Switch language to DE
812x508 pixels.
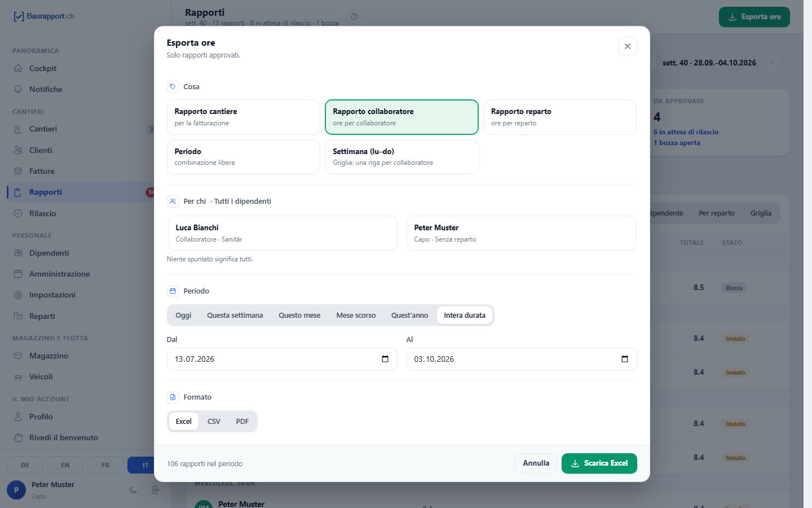click(25, 465)
